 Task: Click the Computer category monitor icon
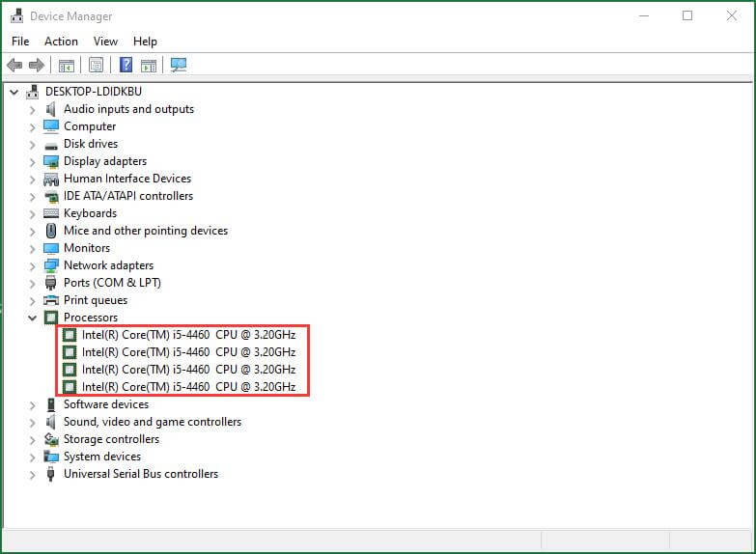50,126
